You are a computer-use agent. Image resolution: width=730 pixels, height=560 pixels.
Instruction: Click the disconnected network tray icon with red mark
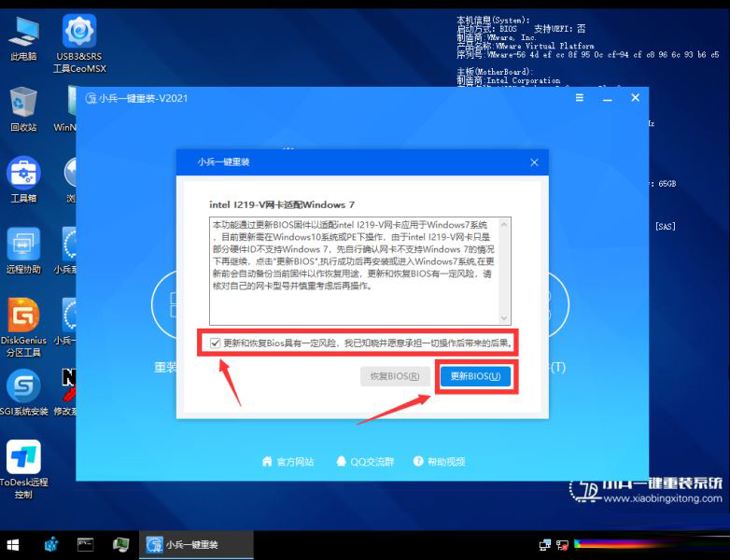pyautogui.click(x=562, y=545)
